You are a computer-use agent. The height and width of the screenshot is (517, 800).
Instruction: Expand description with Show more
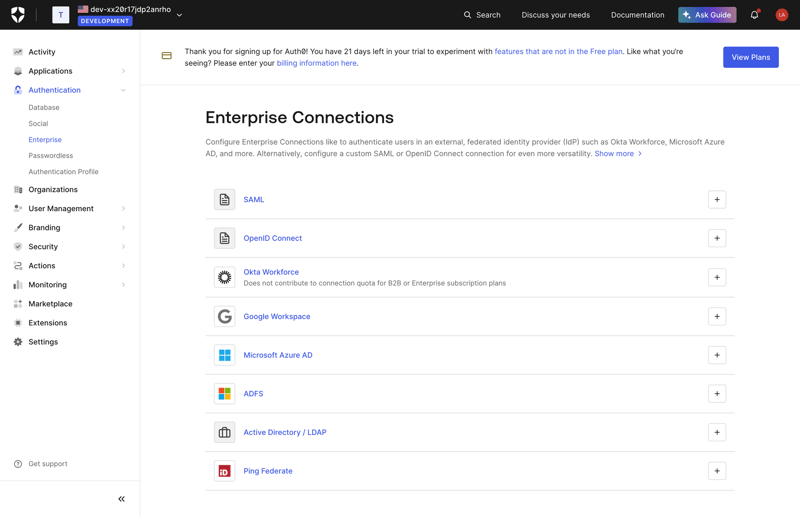pos(618,154)
